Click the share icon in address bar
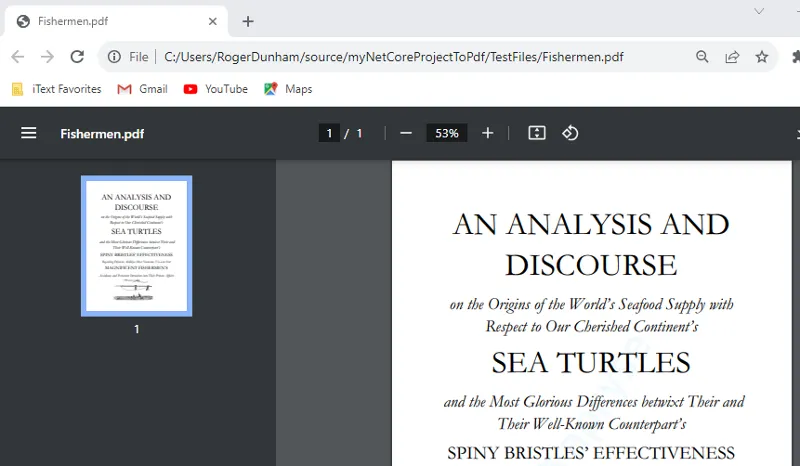The width and height of the screenshot is (800, 466). (x=732, y=57)
